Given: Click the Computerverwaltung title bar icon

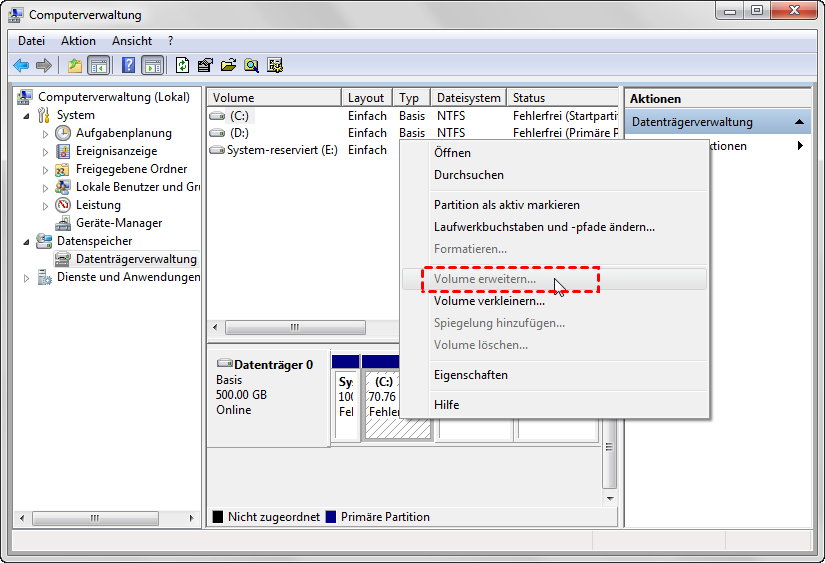Looking at the screenshot, I should click(x=16, y=15).
